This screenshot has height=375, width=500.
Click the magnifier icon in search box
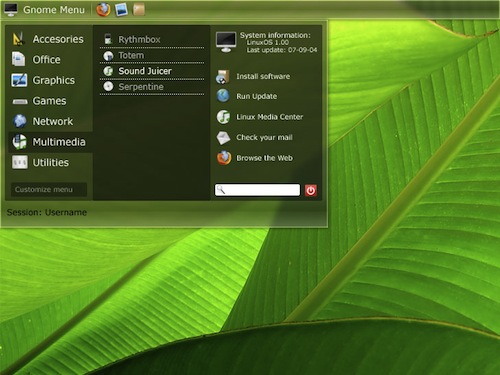pos(221,190)
